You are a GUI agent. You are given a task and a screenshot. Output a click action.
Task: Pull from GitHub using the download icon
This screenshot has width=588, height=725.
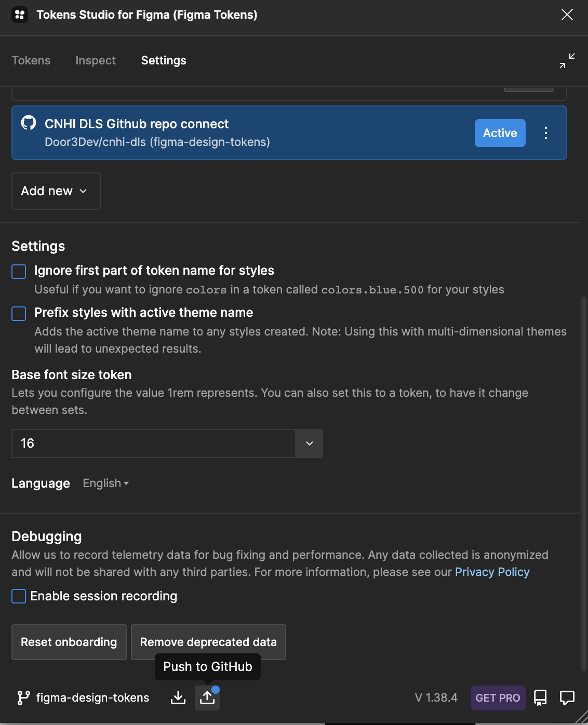[x=178, y=697]
